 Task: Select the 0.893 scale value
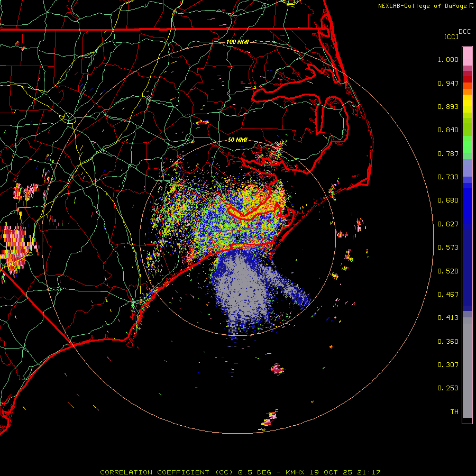(448, 106)
